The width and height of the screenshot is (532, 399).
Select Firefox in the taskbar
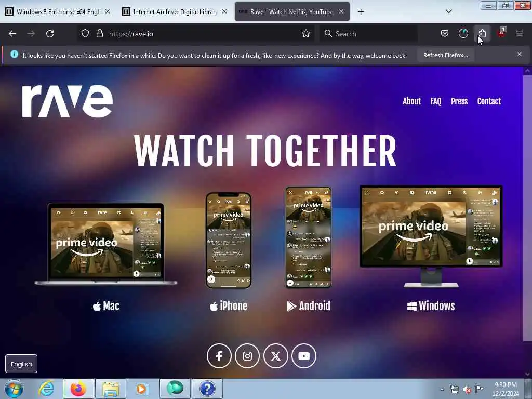point(78,389)
